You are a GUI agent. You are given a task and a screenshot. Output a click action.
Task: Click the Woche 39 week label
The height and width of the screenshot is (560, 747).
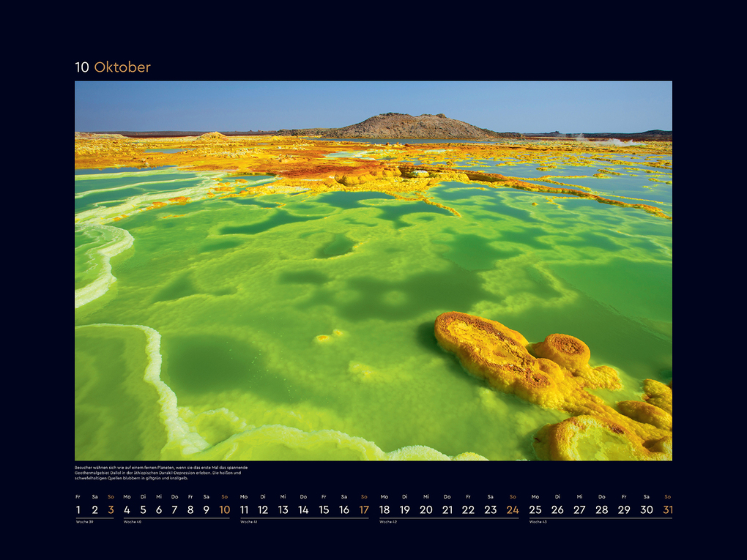point(85,523)
